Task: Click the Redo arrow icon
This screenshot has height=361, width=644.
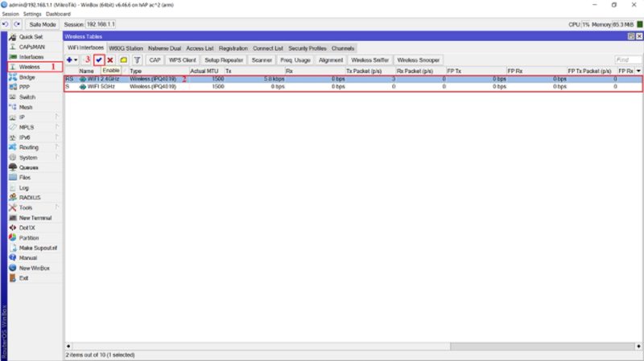Action: point(17,25)
